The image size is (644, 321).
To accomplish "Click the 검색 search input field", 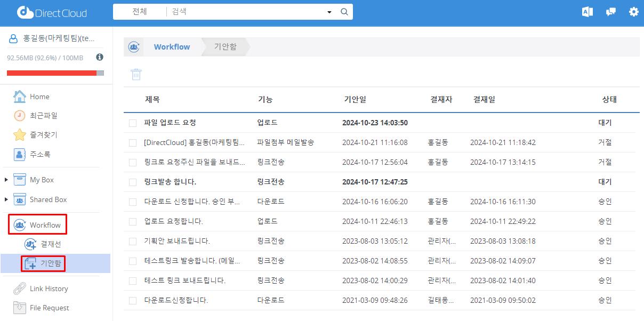I will pos(245,12).
